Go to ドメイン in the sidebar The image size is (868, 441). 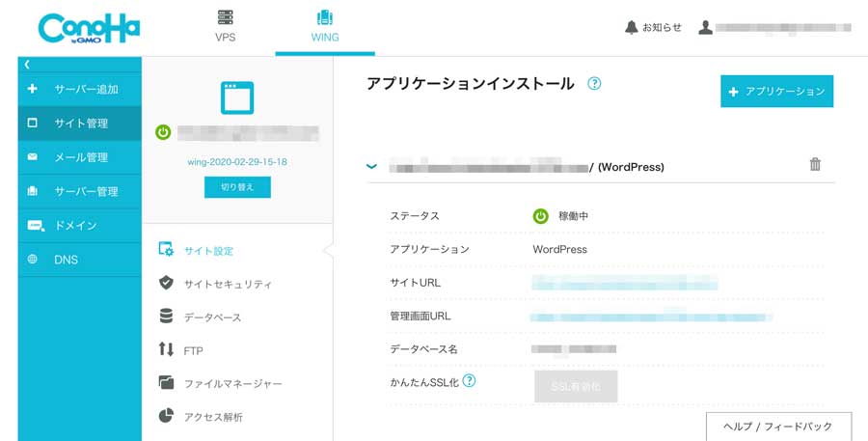80,226
